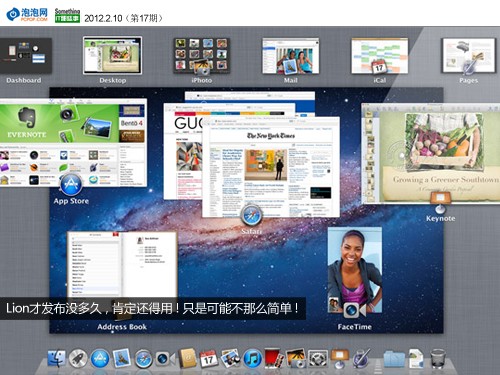
Task: Select the Desktop space thumbnail
Action: [x=112, y=55]
